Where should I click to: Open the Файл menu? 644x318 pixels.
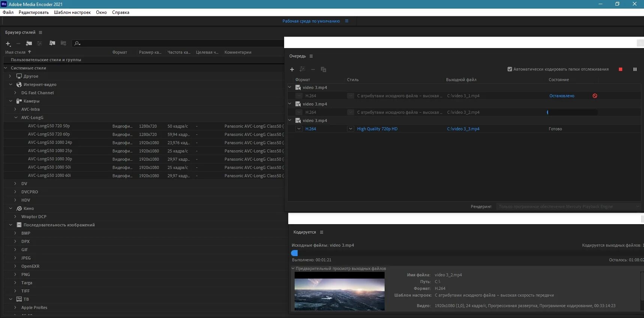coord(8,12)
